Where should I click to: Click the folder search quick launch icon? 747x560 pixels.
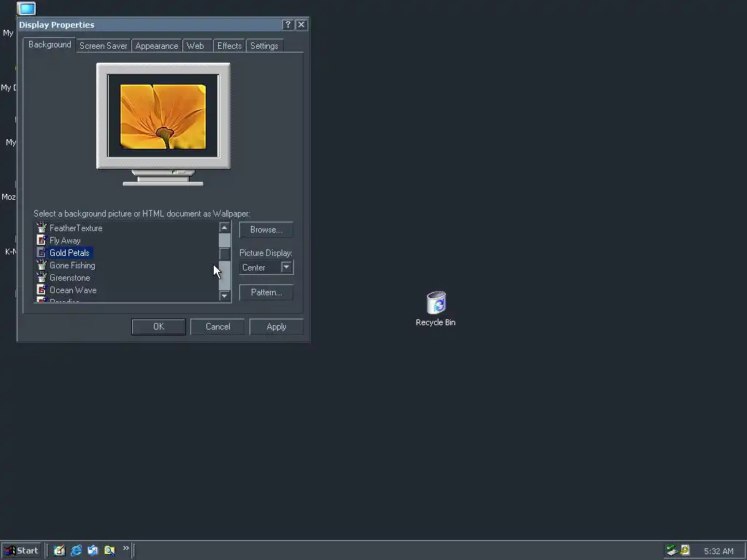pos(109,551)
